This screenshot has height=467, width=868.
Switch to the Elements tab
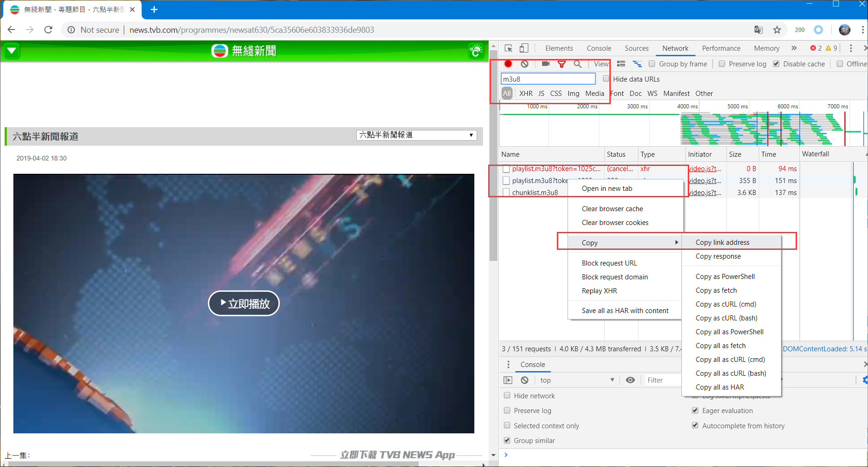pos(559,48)
